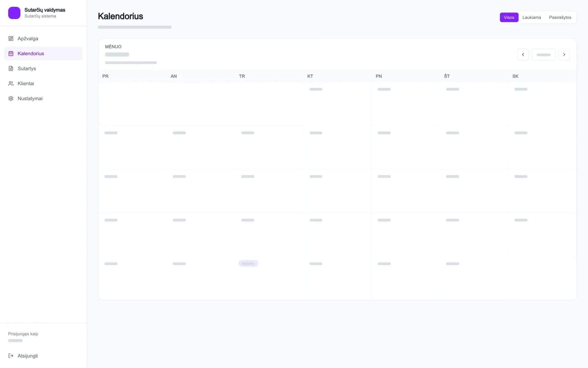Click the MĖNUO label
The image size is (588, 368).
(x=113, y=47)
